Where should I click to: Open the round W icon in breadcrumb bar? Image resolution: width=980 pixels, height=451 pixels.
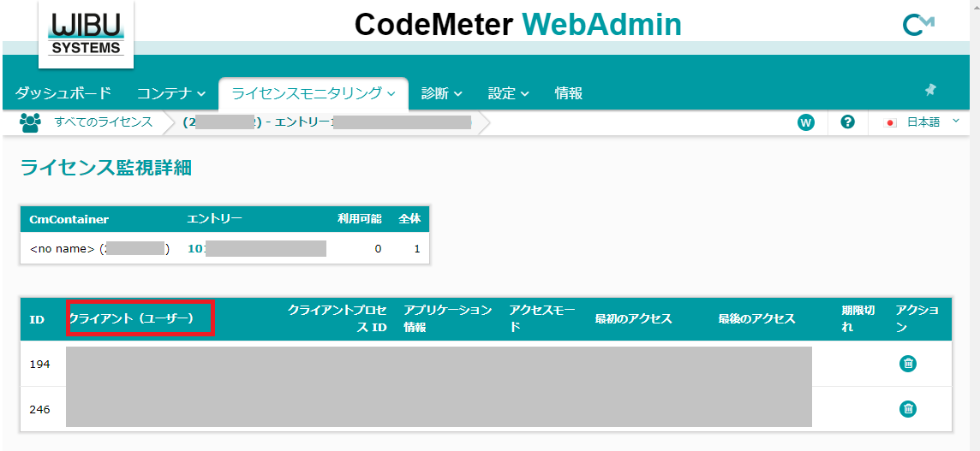805,122
